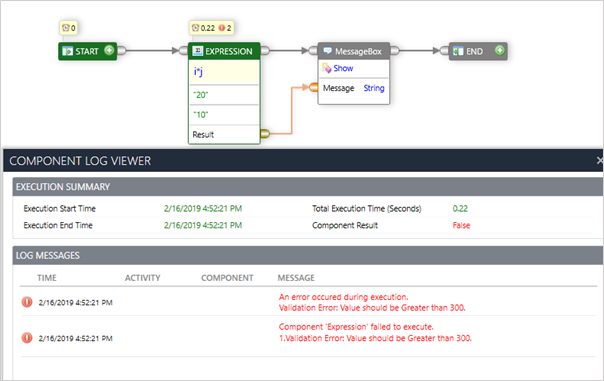Click the MessageBox output connector
The width and height of the screenshot is (604, 381).
tap(394, 50)
